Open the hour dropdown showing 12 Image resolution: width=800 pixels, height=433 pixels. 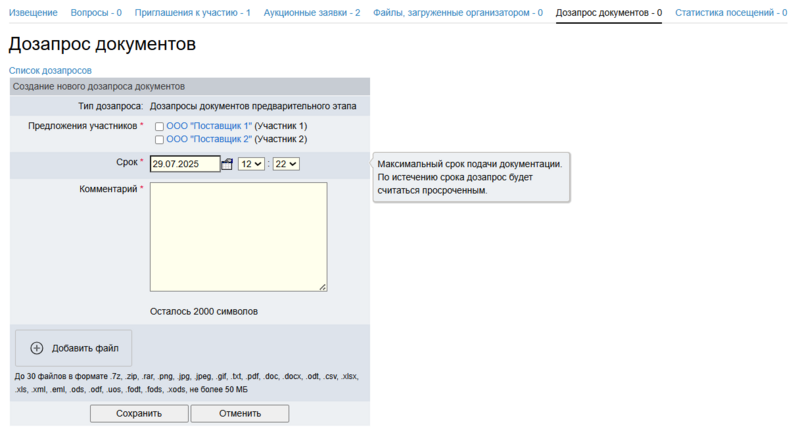(251, 164)
